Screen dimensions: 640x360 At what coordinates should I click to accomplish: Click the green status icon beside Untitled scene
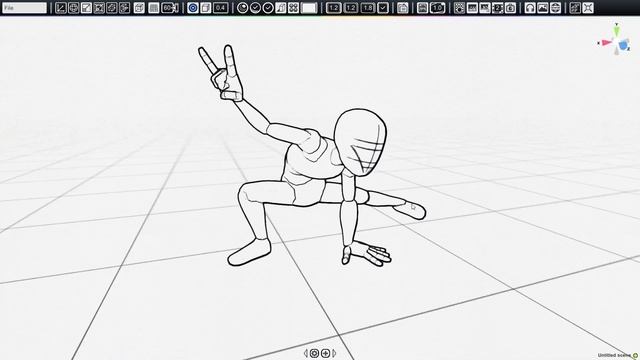click(635, 356)
